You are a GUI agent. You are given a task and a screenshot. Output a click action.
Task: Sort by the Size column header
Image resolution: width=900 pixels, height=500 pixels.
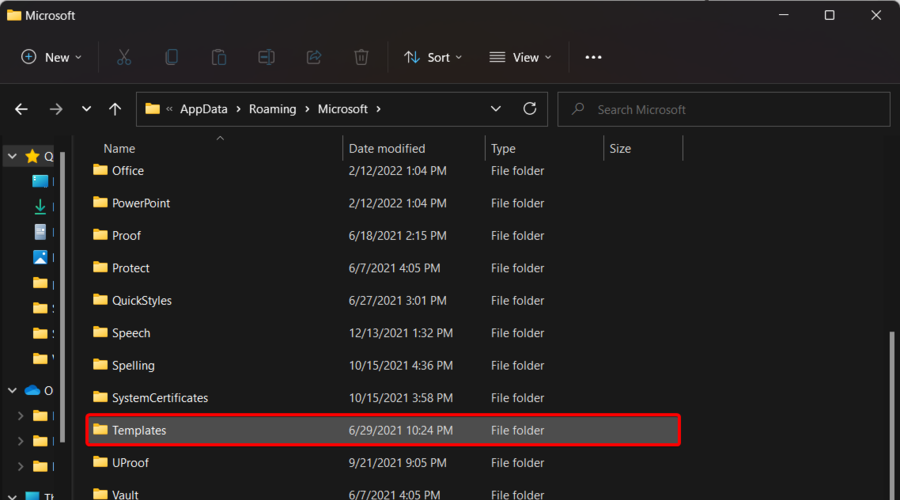pos(620,149)
